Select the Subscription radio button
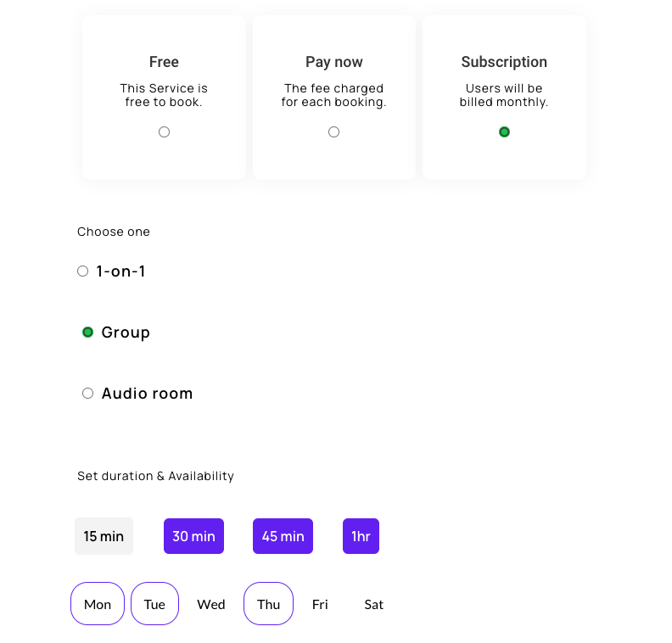This screenshot has height=643, width=672. coord(505,132)
